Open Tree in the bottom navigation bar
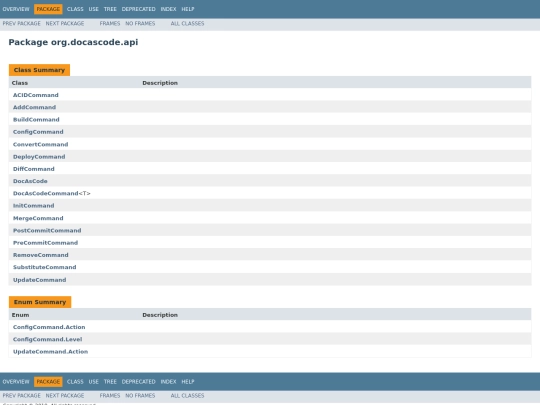The height and width of the screenshot is (405, 540). 110,382
